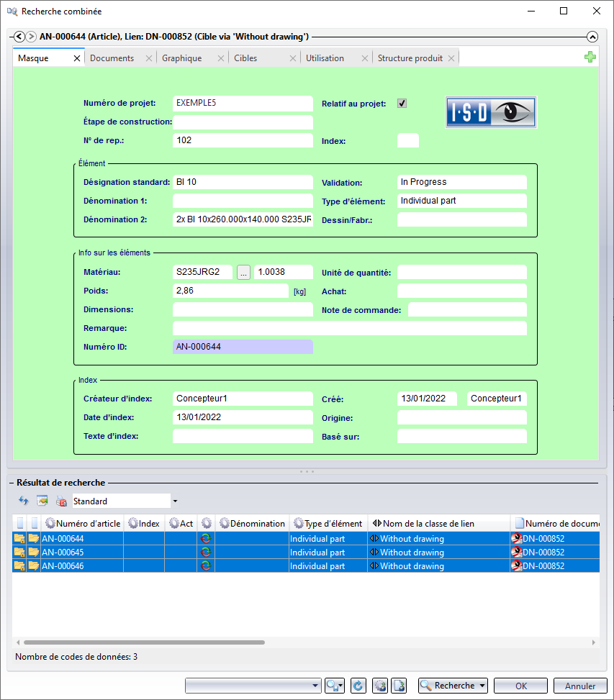Open the Standard view dropdown

pos(175,501)
